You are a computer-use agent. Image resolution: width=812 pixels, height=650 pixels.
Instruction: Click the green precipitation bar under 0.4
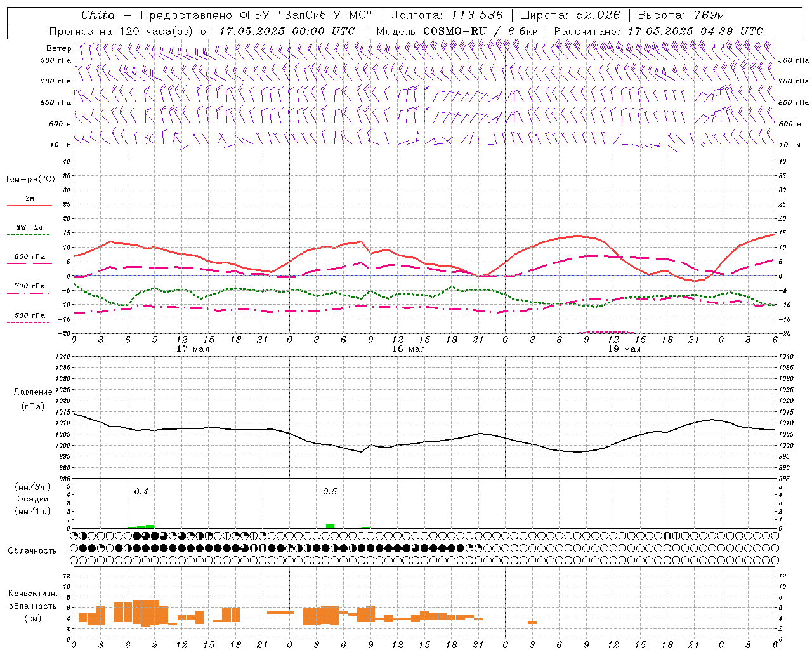[x=150, y=526]
